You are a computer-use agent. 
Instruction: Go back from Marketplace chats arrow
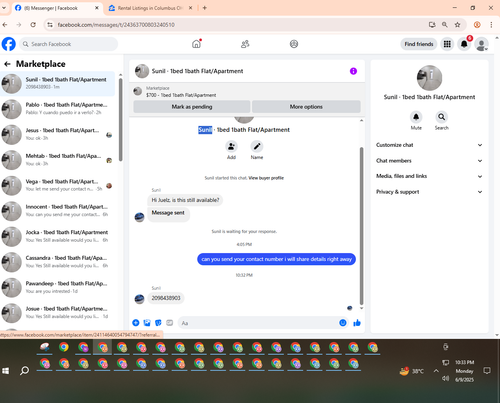point(7,64)
